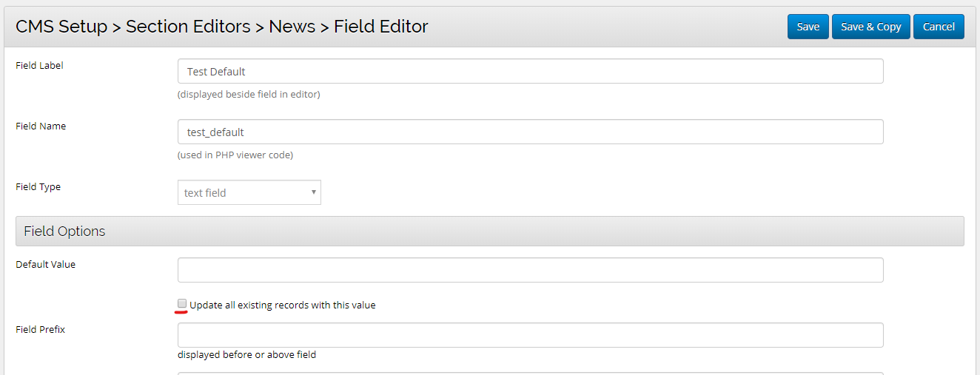This screenshot has width=980, height=375.
Task: Click the Field Prefix text input
Action: tap(530, 335)
